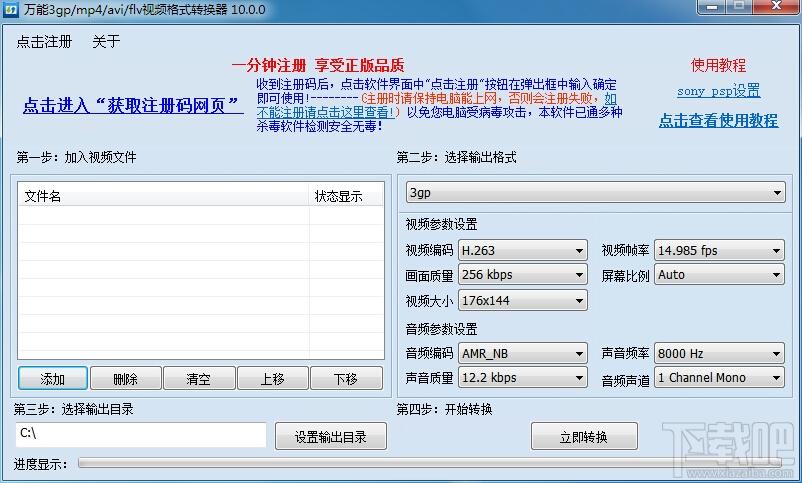Screen dimensions: 802x483
Task: Open the 点击注册 menu
Action: pyautogui.click(x=44, y=42)
